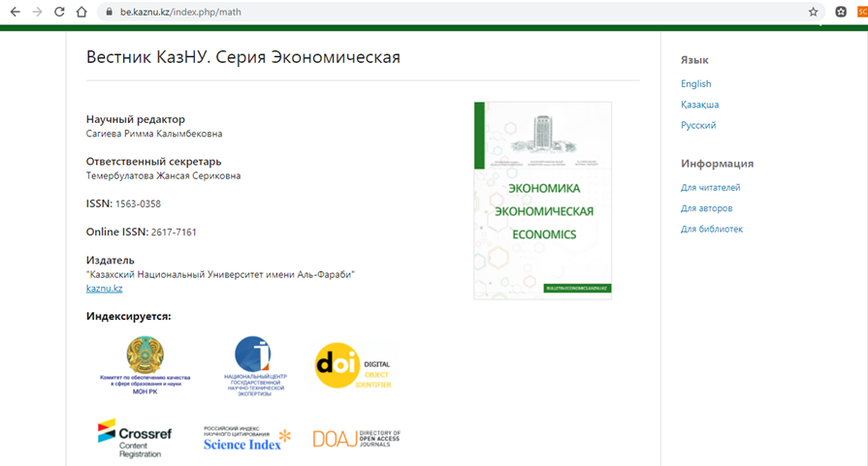The width and height of the screenshot is (868, 466).
Task: Click the journal cover thumbnail image
Action: (542, 200)
